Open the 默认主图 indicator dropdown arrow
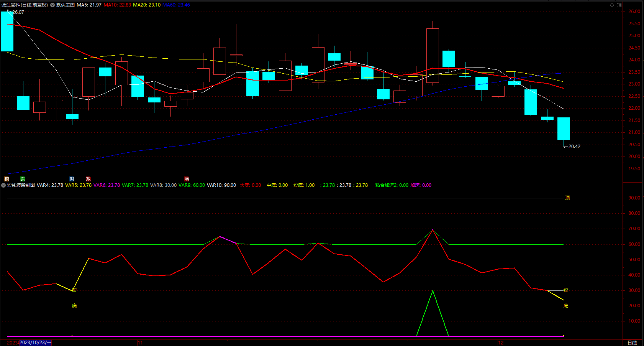This screenshot has height=346, width=644. pos(52,5)
